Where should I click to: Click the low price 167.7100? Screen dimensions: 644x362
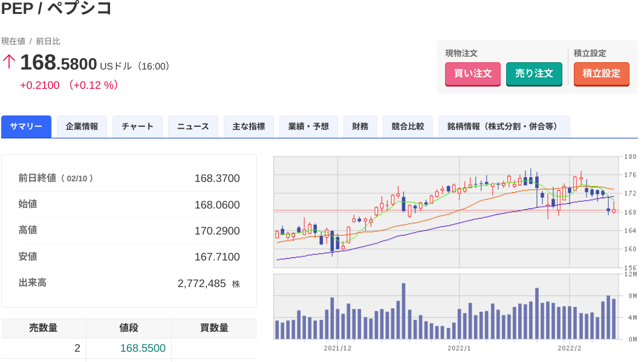(217, 257)
